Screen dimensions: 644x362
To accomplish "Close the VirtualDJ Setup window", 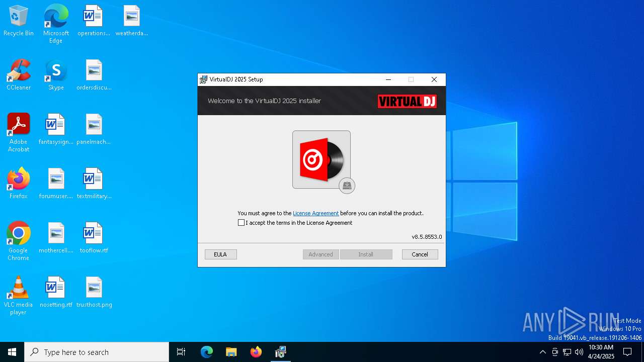I will tap(434, 79).
